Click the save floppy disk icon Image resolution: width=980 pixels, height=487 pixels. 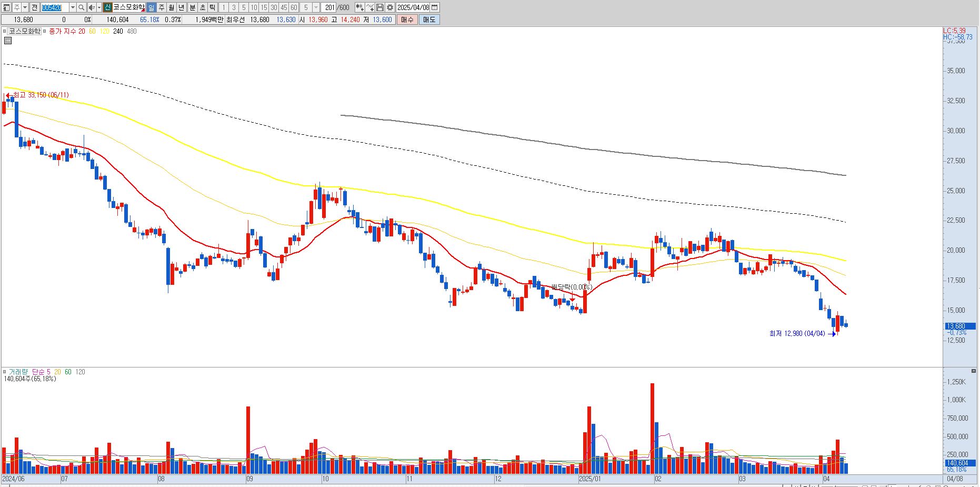point(380,7)
